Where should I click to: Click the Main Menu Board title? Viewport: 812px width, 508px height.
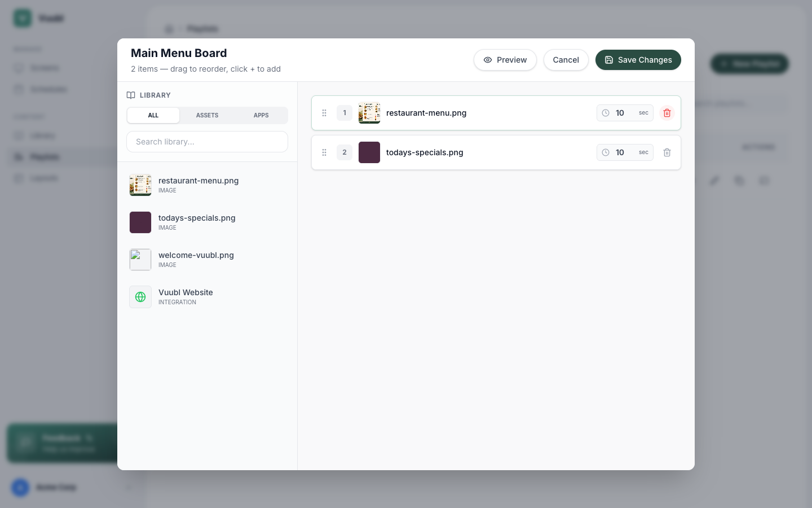tap(179, 53)
